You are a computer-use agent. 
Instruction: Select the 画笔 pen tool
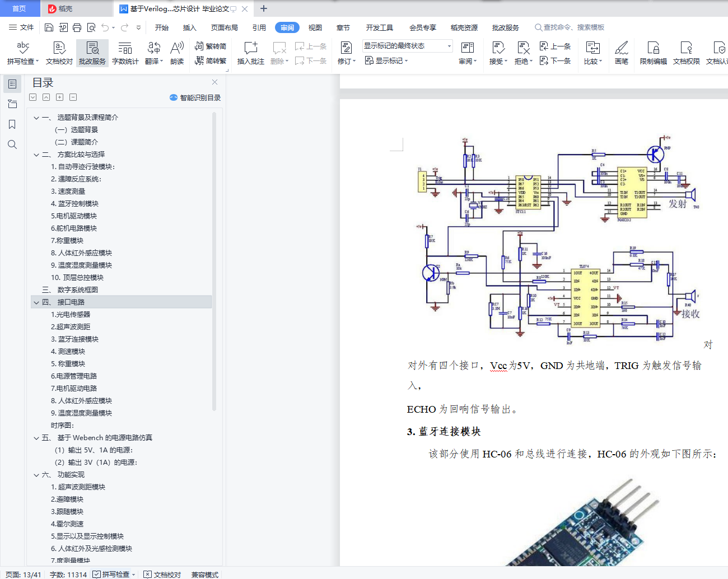tap(622, 53)
